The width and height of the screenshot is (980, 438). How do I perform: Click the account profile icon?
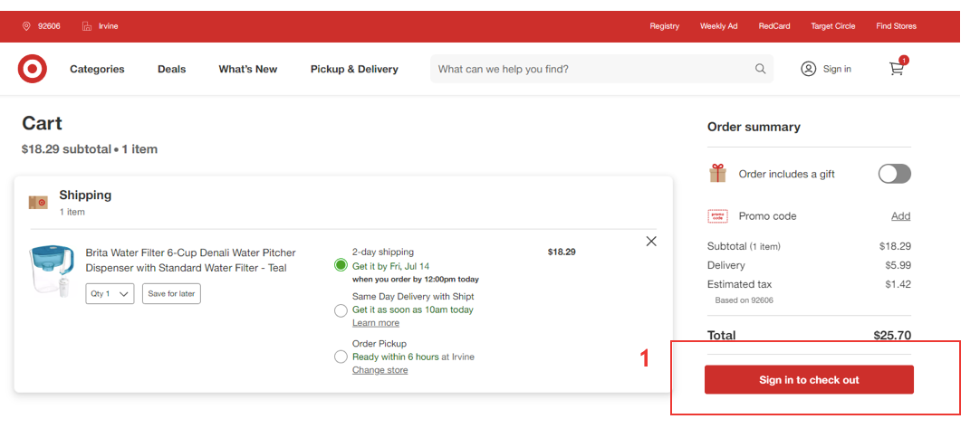(808, 69)
